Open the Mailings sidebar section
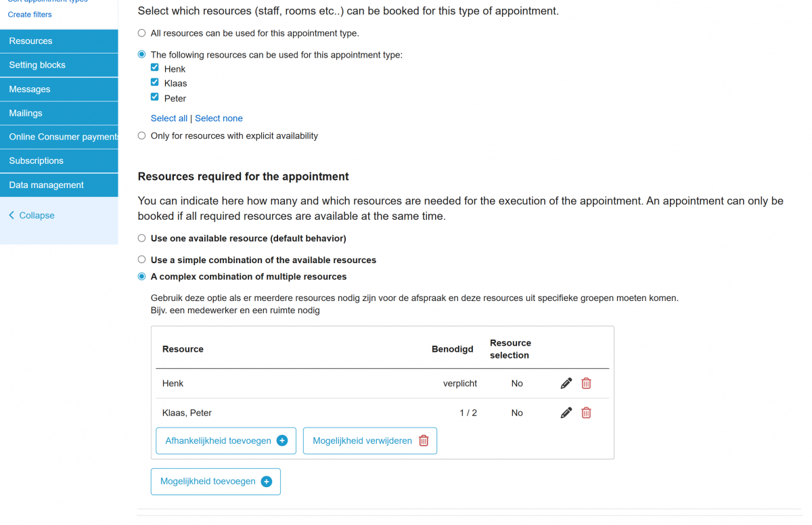 (x=59, y=113)
